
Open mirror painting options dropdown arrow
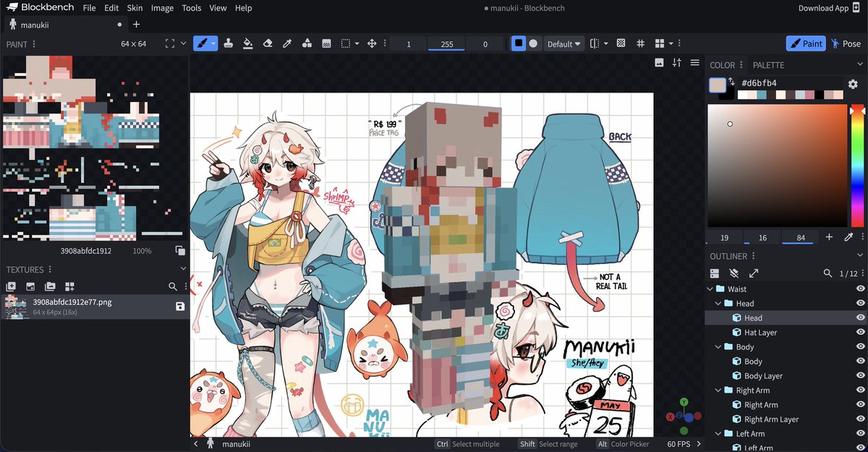click(x=605, y=43)
